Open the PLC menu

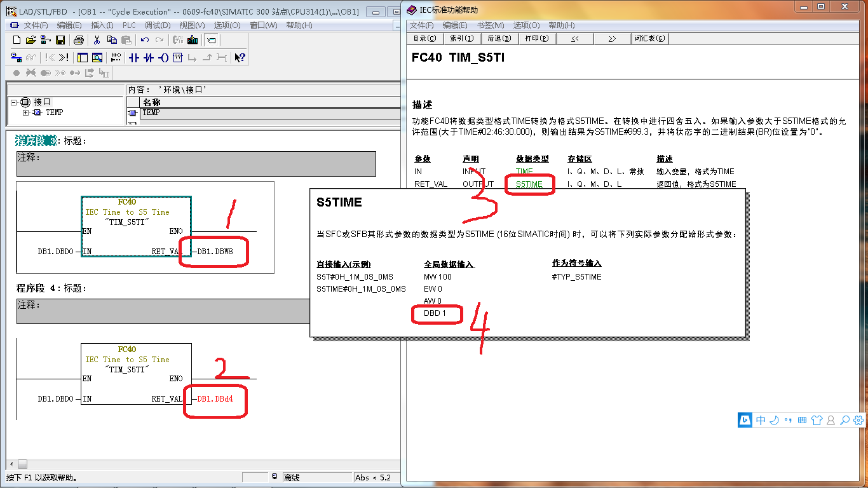pos(129,25)
